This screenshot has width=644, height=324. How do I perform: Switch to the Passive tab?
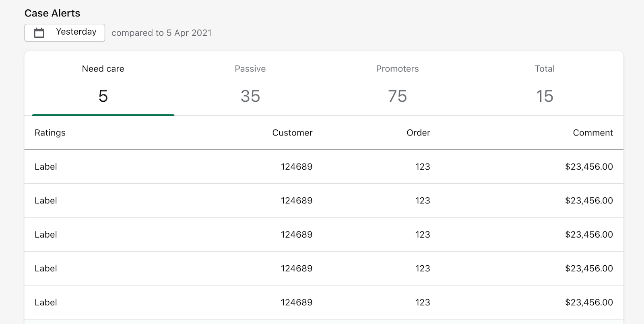250,84
